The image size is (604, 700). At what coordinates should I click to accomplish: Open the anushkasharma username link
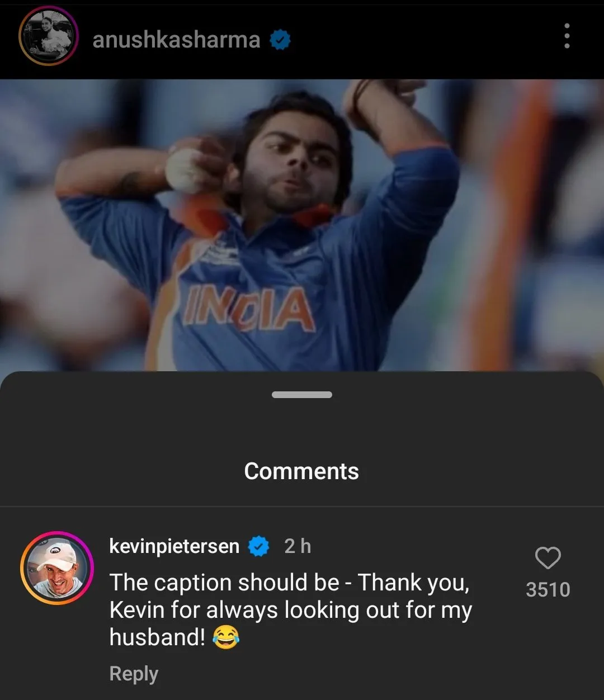click(x=176, y=40)
